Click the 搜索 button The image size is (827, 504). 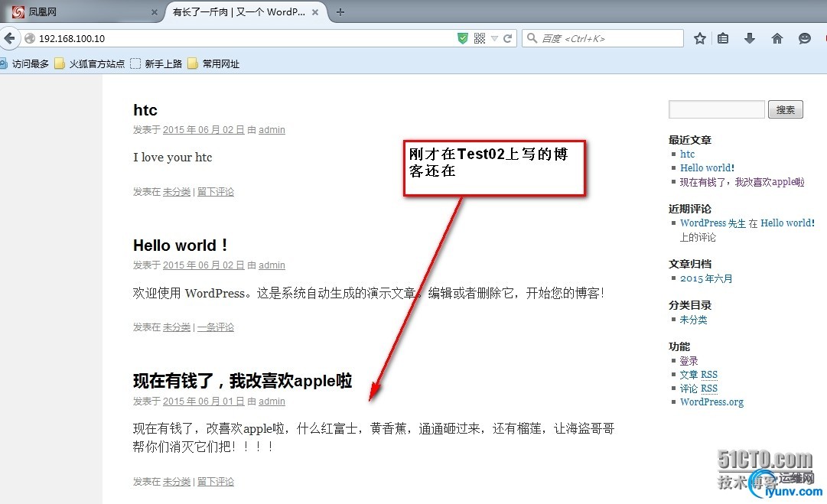click(x=786, y=109)
